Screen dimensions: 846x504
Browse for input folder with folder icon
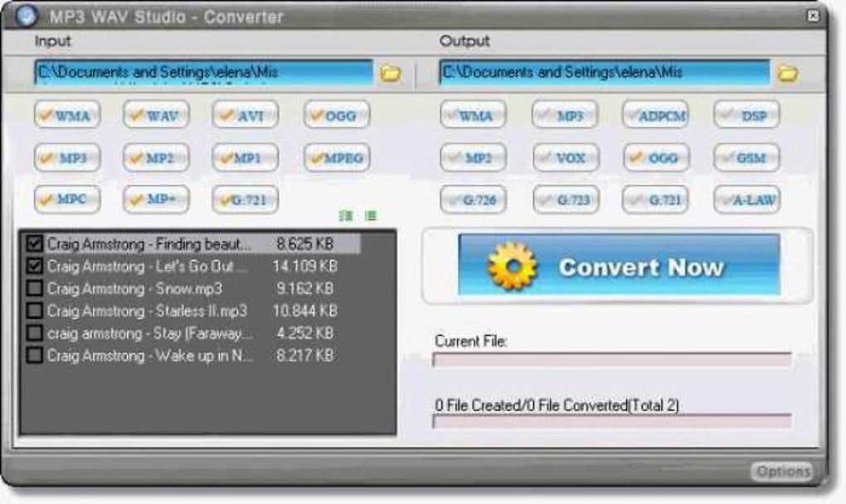(x=391, y=73)
